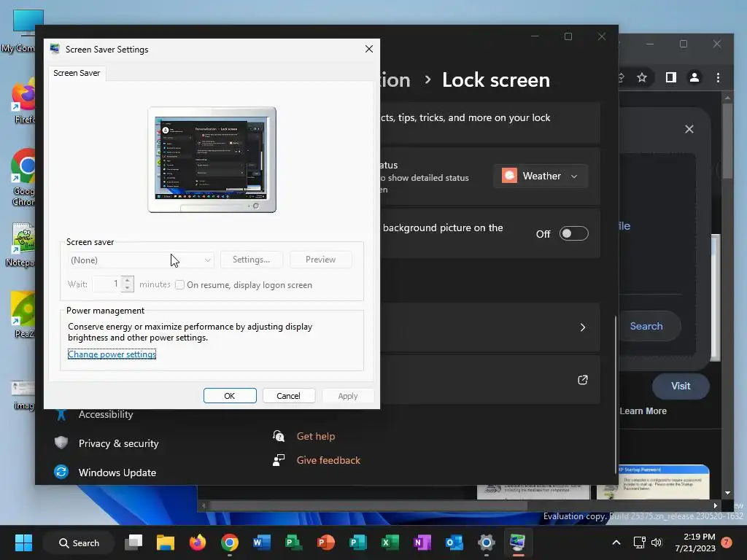Click the Windows Update sidebar icon

61,472
